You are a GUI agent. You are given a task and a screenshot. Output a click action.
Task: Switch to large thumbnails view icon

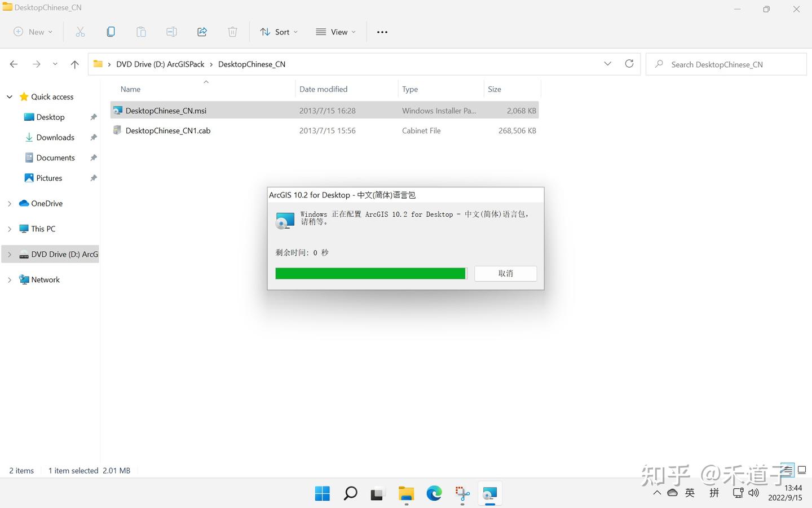(x=802, y=470)
